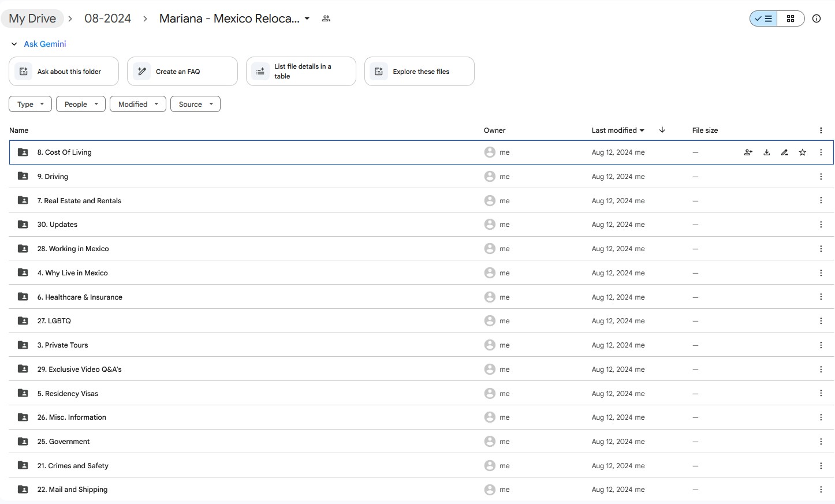The width and height of the screenshot is (835, 504).
Task: Open more actions for 3. Private Tours
Action: click(821, 345)
